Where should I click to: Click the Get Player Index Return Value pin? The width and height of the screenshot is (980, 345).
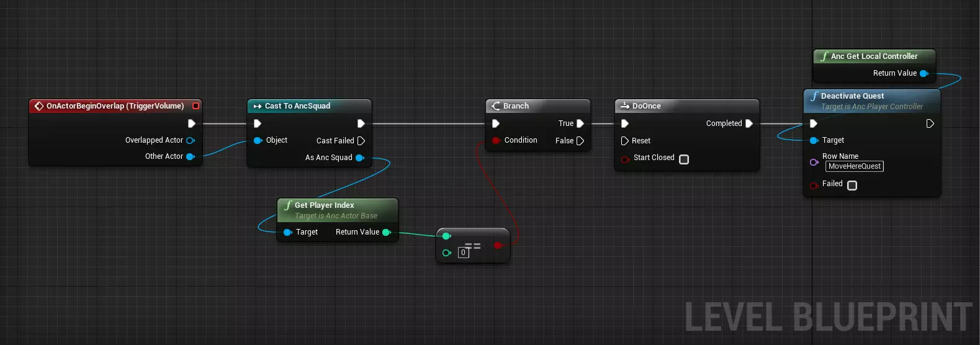(387, 232)
